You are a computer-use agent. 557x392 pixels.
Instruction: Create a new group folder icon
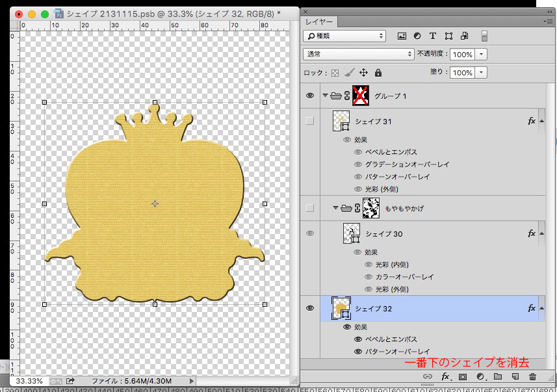point(498,376)
